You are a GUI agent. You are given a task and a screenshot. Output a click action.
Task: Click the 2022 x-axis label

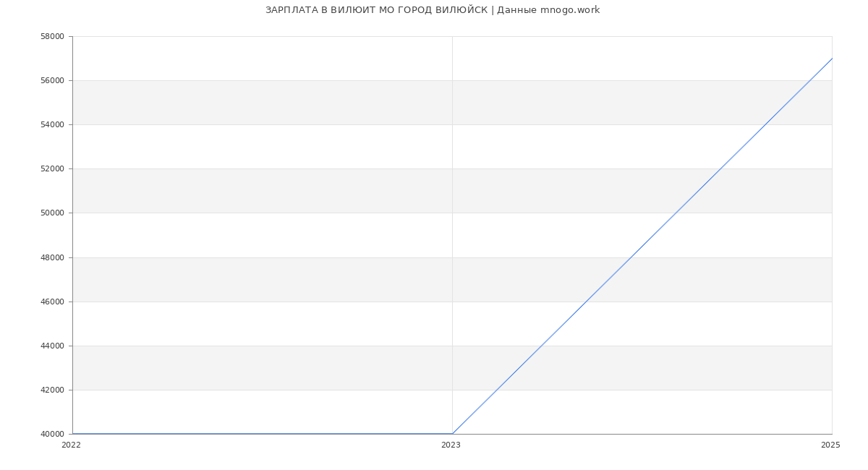[72, 445]
